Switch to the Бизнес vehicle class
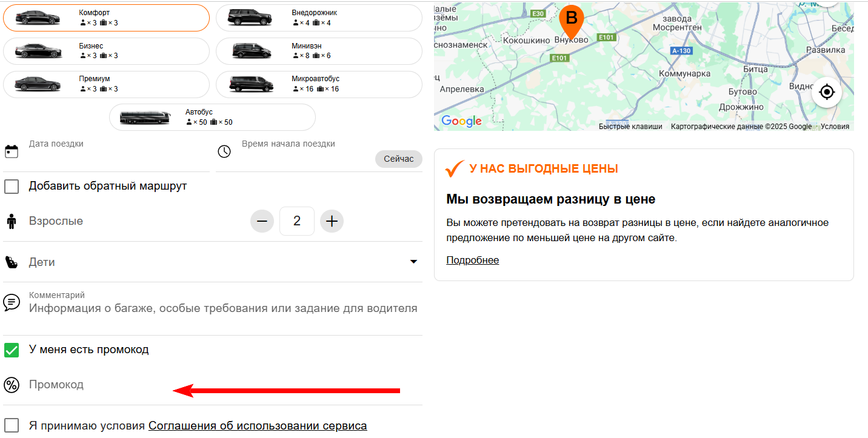 click(106, 51)
